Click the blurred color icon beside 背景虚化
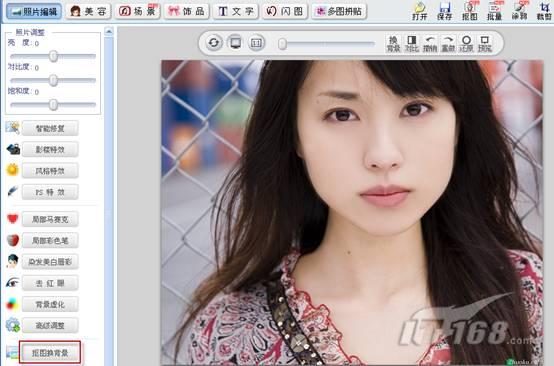Viewport: 554px width, 366px height. pyautogui.click(x=13, y=304)
